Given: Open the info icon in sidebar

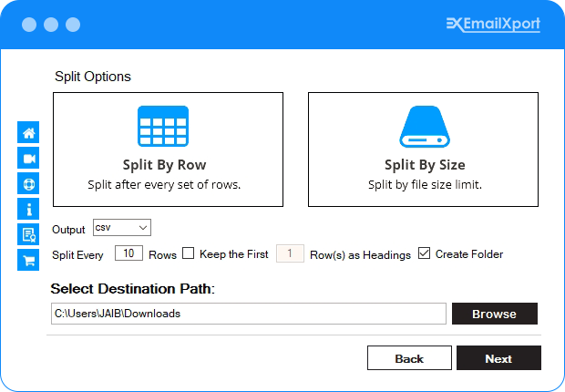Looking at the screenshot, I should [28, 210].
